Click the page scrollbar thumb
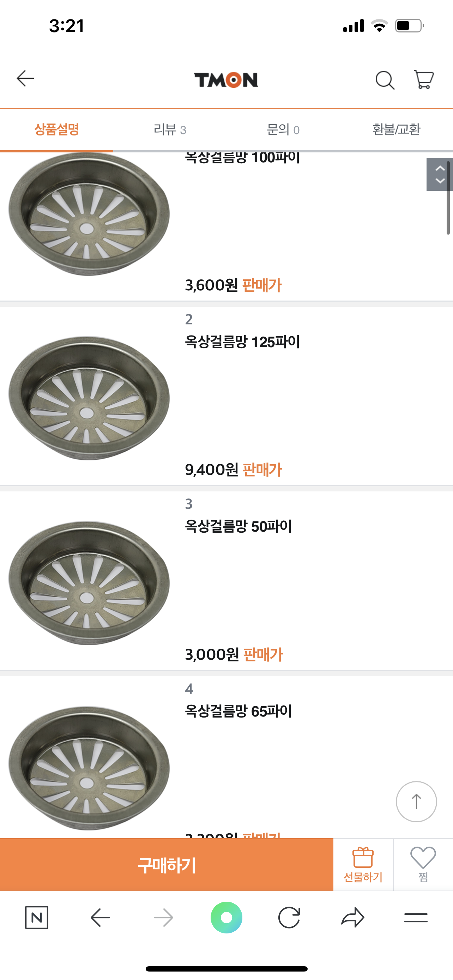The image size is (453, 980). (448, 198)
